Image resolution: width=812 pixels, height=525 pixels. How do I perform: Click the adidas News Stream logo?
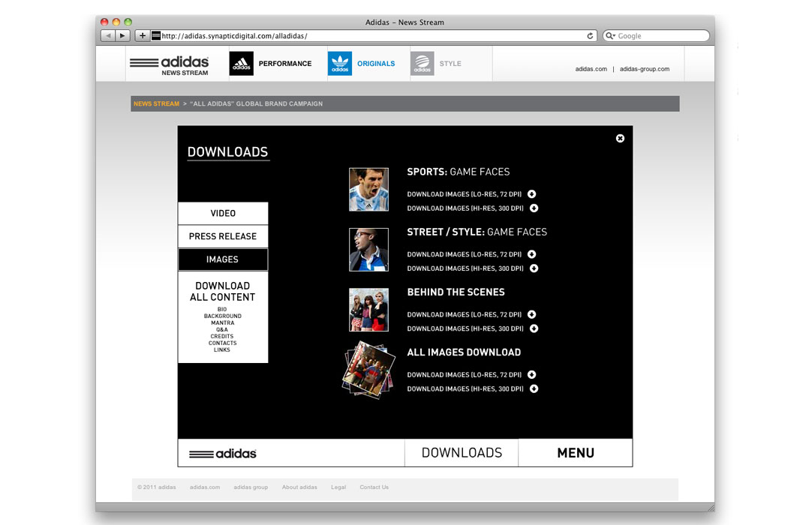(170, 64)
